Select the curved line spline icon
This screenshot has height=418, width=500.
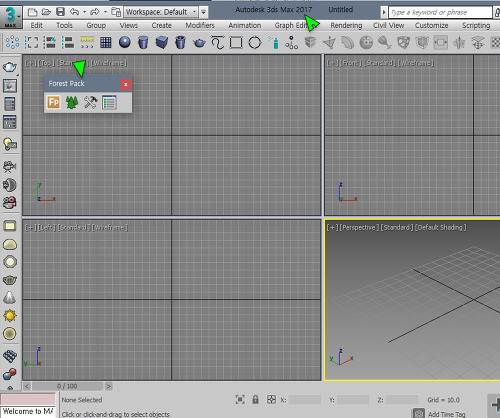217,42
